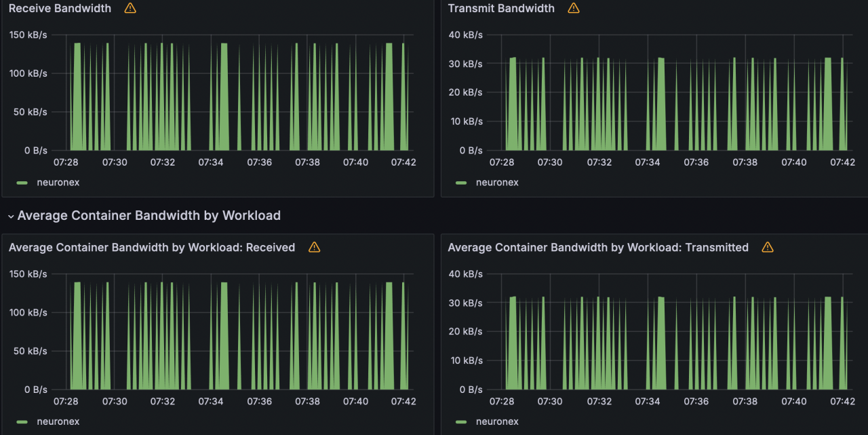Click green legend swatch in Workload: Transmitted panel
The height and width of the screenshot is (435, 868).
pos(462,421)
